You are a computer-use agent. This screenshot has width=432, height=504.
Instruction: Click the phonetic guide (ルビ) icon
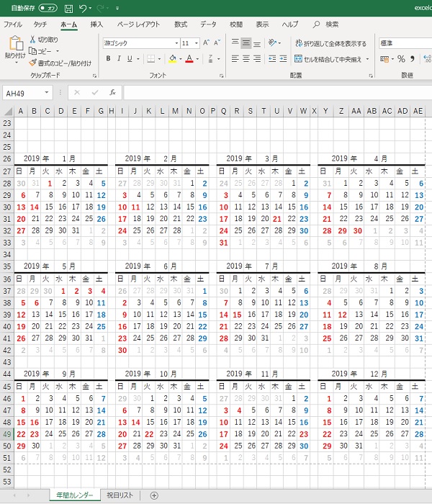point(210,58)
